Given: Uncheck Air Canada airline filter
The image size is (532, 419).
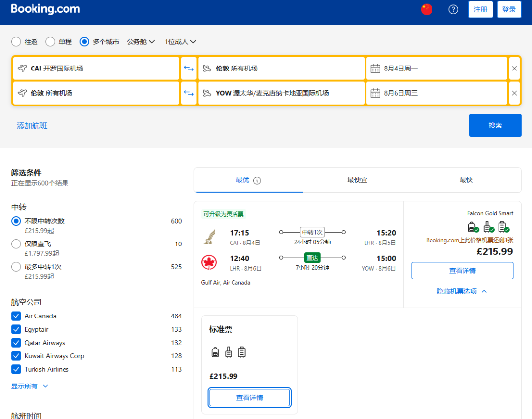Looking at the screenshot, I should tap(16, 316).
